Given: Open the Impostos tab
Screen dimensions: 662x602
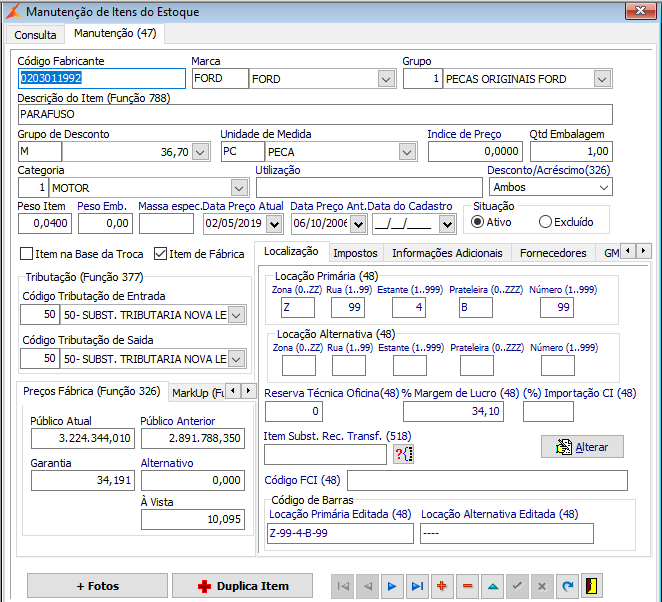Looking at the screenshot, I should coord(355,253).
